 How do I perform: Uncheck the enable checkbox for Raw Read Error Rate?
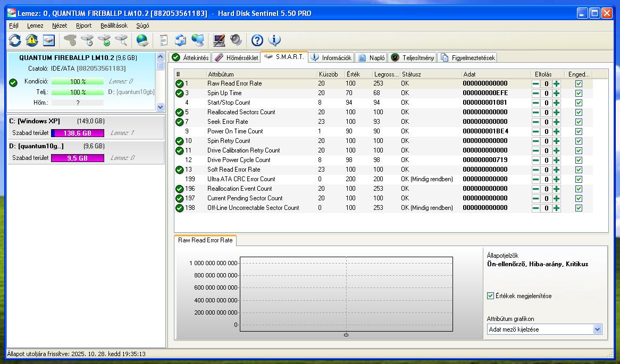(x=579, y=83)
